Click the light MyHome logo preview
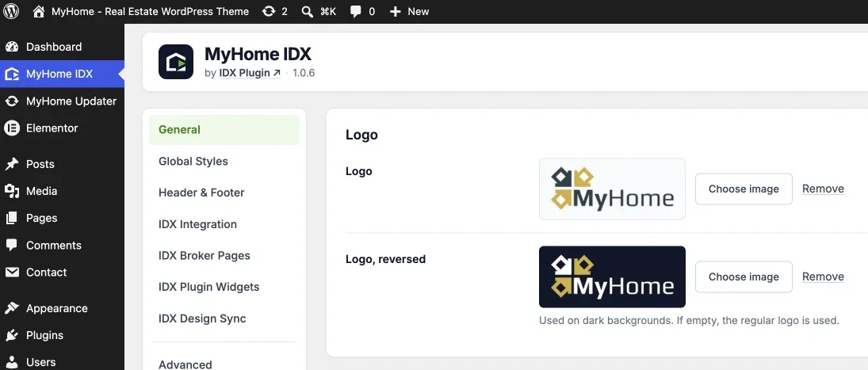The height and width of the screenshot is (370, 868). [x=612, y=189]
